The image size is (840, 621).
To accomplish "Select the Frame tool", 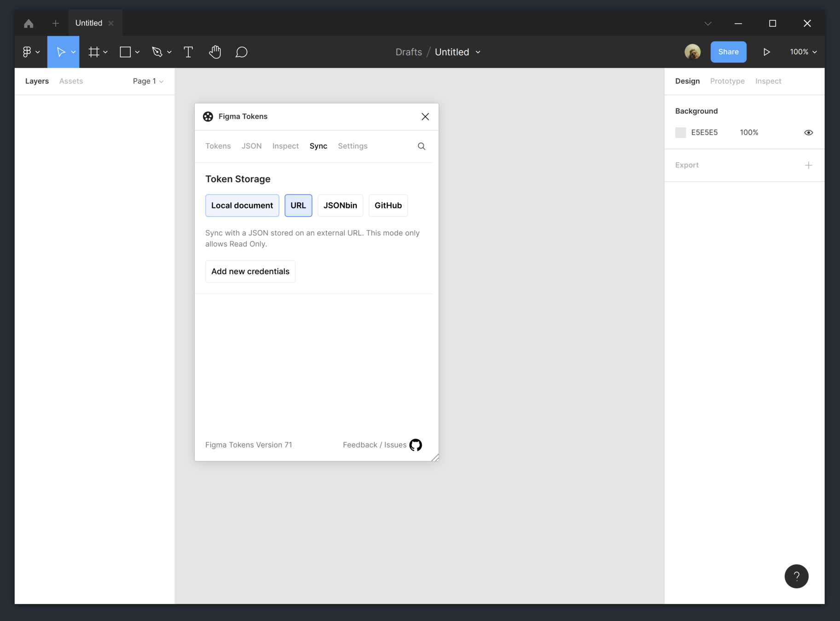I will 94,52.
